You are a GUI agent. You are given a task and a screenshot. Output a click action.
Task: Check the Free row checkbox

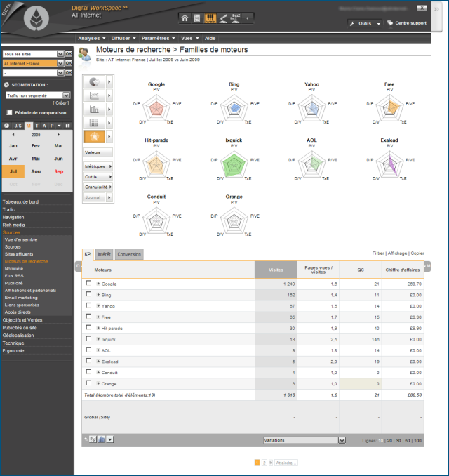(x=88, y=317)
